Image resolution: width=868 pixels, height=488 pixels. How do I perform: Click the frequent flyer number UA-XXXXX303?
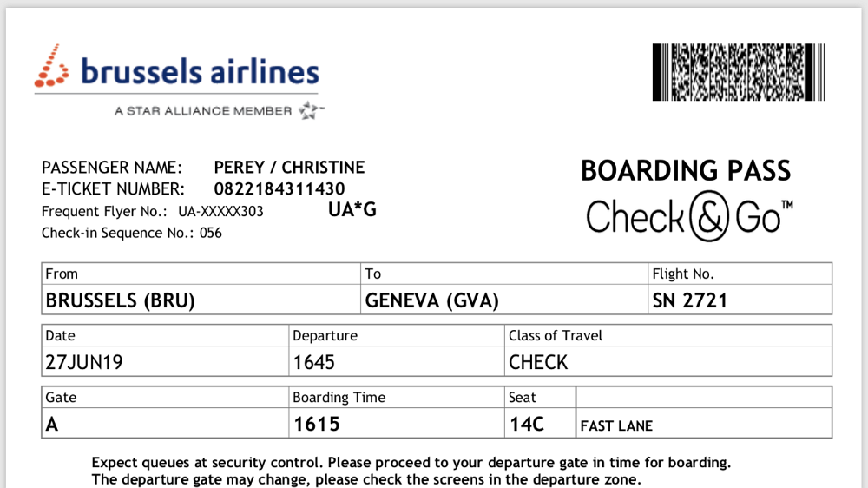coord(220,211)
